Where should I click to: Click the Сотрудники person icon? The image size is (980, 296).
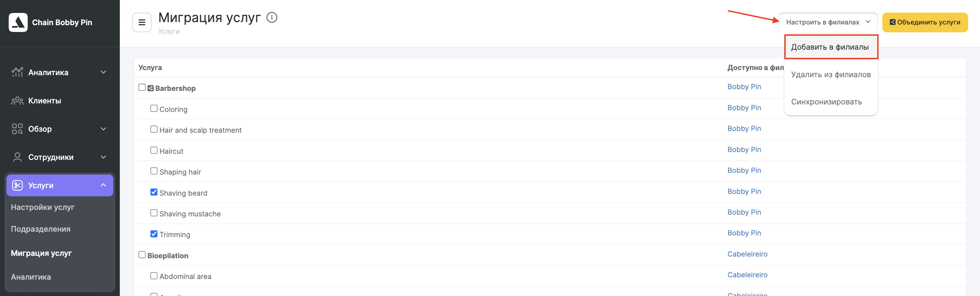point(17,157)
